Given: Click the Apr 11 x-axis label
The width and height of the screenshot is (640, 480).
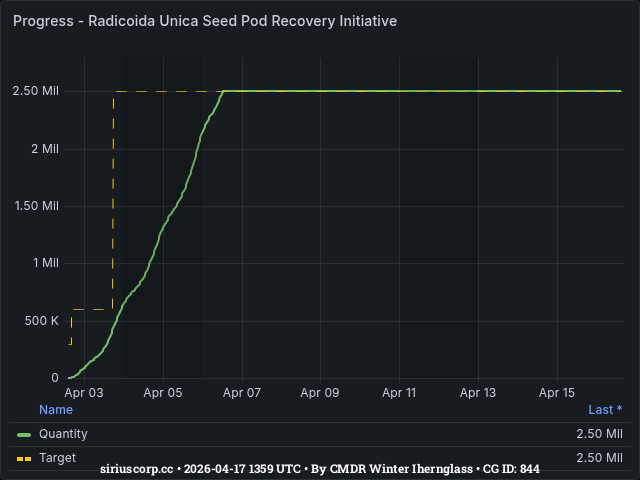Looking at the screenshot, I should coord(399,393).
